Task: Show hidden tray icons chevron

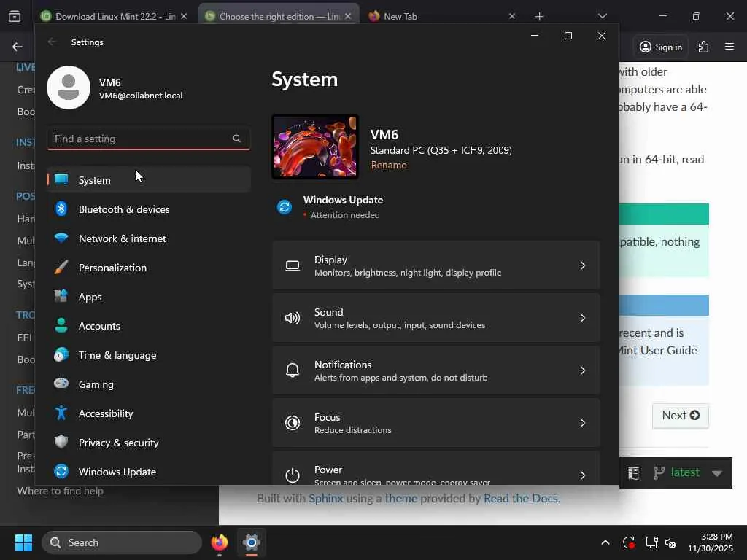Action: 605,542
